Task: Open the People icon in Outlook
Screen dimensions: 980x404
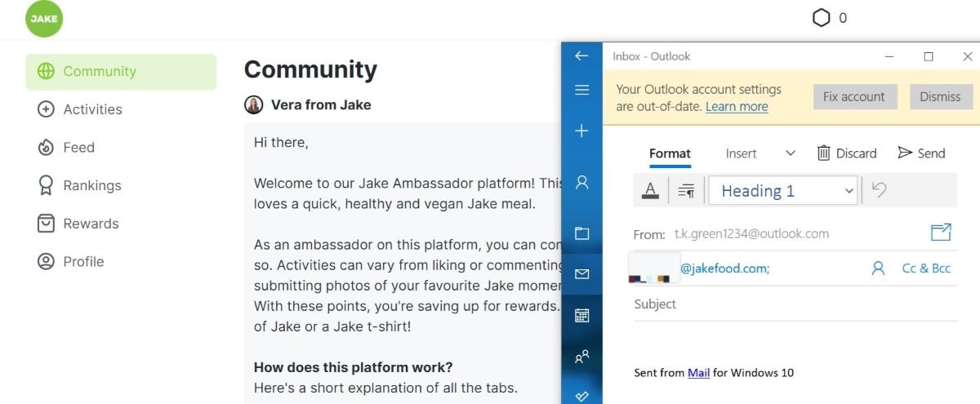Action: 581,356
